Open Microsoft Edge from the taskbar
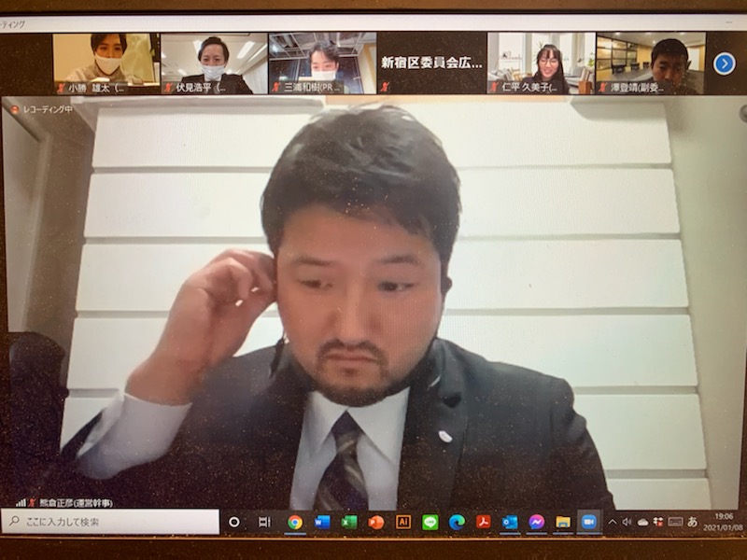Image resolution: width=747 pixels, height=560 pixels. (x=457, y=522)
